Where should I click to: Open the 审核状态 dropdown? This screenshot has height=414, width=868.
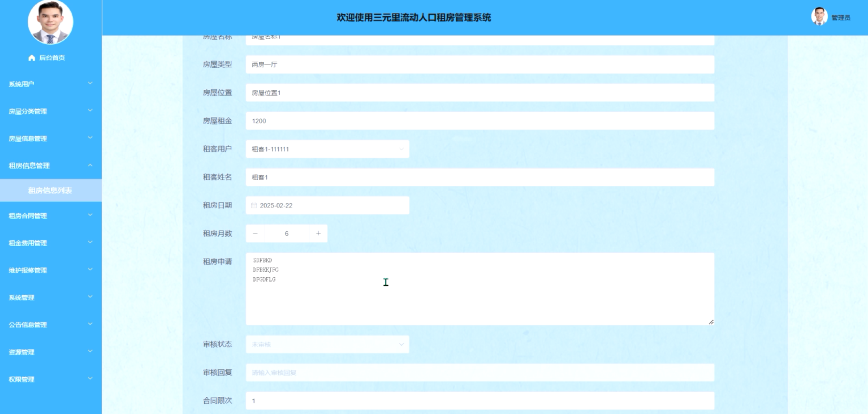[x=327, y=344]
